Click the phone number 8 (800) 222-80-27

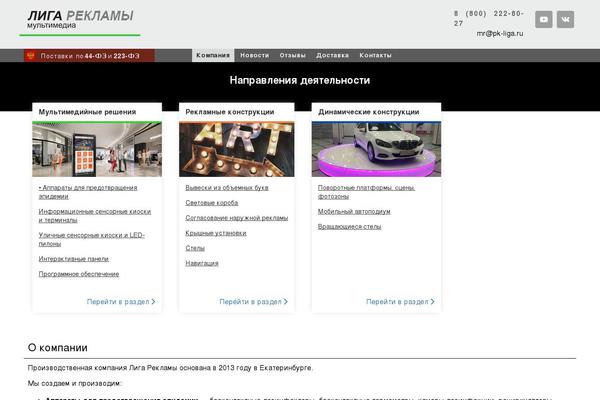click(x=489, y=18)
